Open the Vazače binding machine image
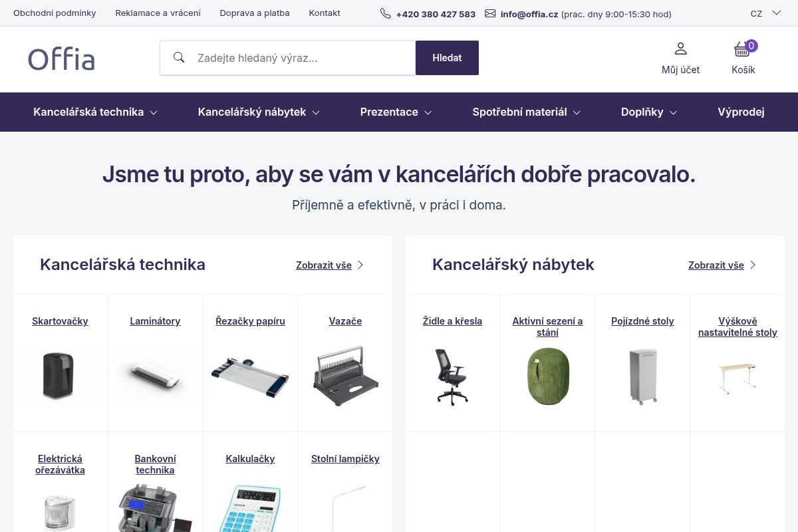 [x=345, y=376]
